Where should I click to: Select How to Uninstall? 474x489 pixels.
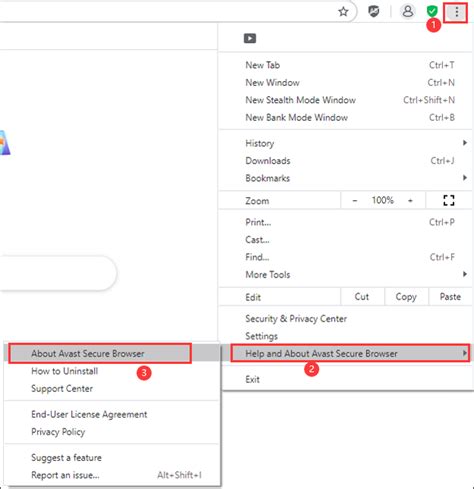[112, 371]
